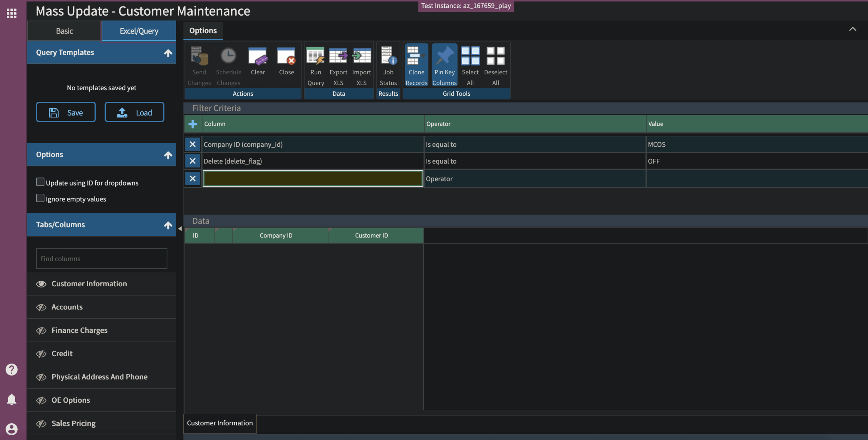Switch to the Basic tab

pyautogui.click(x=64, y=31)
